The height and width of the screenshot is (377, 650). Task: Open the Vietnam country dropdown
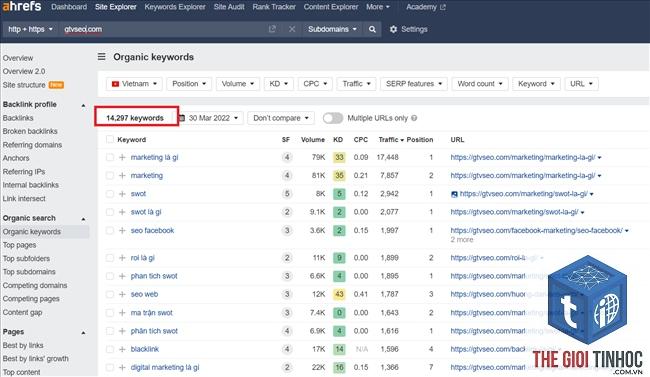tap(134, 84)
